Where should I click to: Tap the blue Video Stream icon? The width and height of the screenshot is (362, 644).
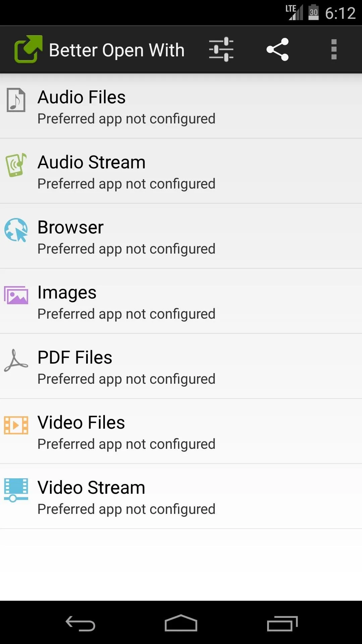[x=16, y=490]
